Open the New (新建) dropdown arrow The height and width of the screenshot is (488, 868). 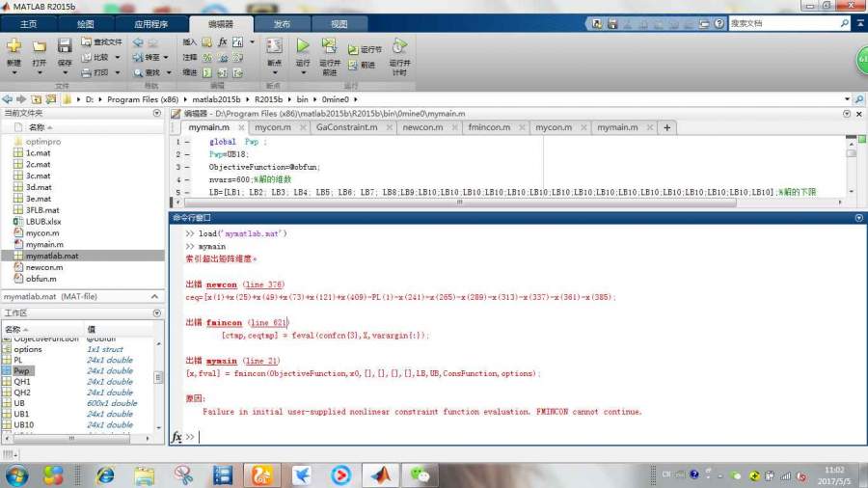(x=14, y=73)
